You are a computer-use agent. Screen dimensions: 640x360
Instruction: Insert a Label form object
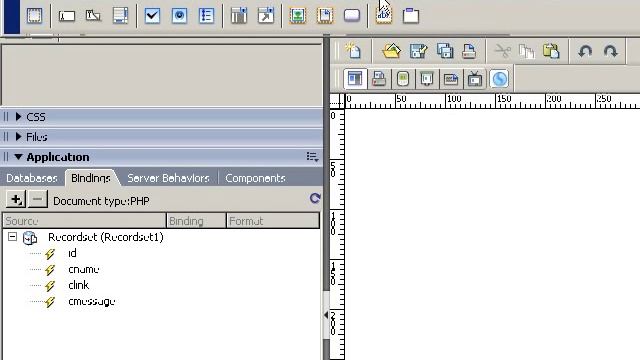pyautogui.click(x=384, y=16)
